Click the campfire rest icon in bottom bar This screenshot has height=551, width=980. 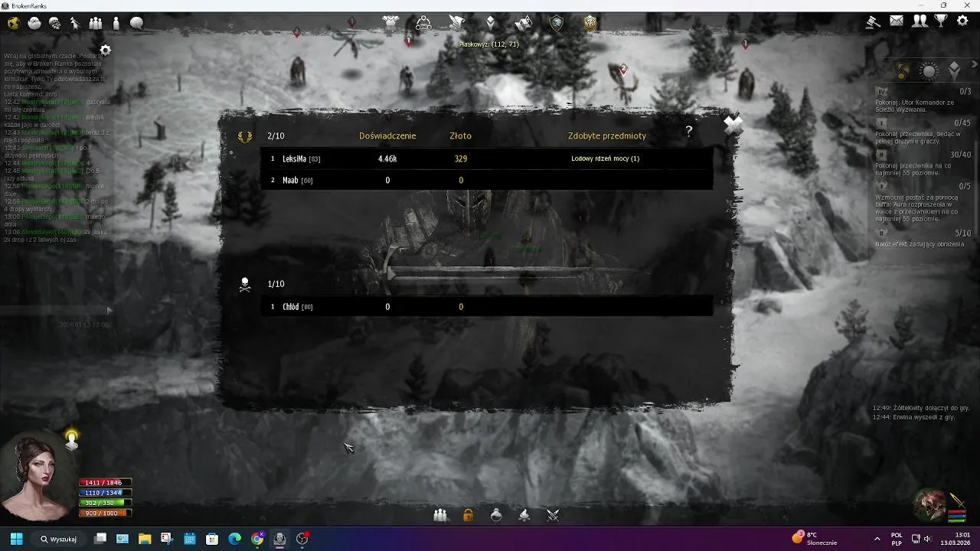point(524,515)
